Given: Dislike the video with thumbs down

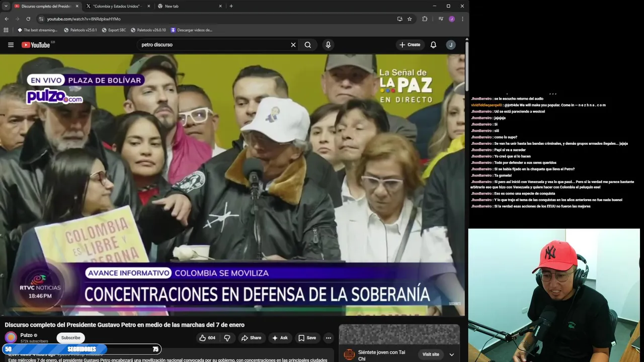Looking at the screenshot, I should click(x=227, y=338).
